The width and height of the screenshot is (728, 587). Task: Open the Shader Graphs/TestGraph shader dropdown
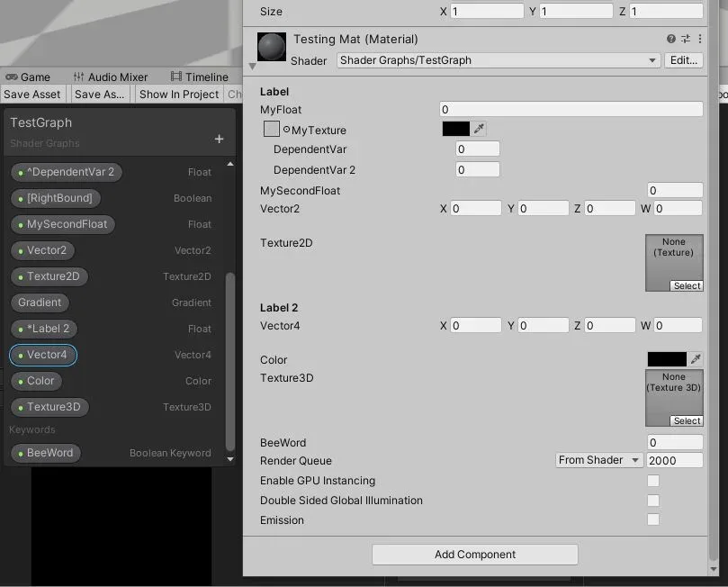pos(499,60)
